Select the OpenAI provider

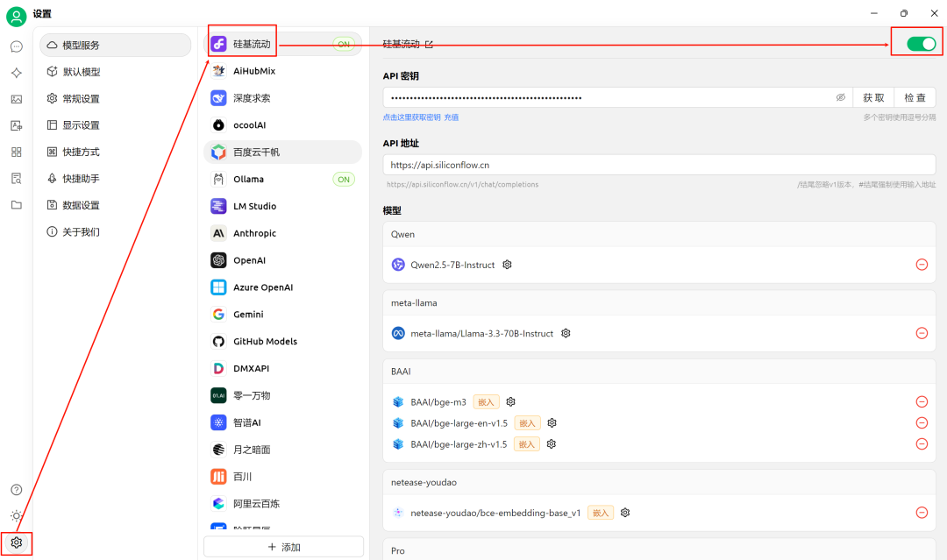point(282,260)
